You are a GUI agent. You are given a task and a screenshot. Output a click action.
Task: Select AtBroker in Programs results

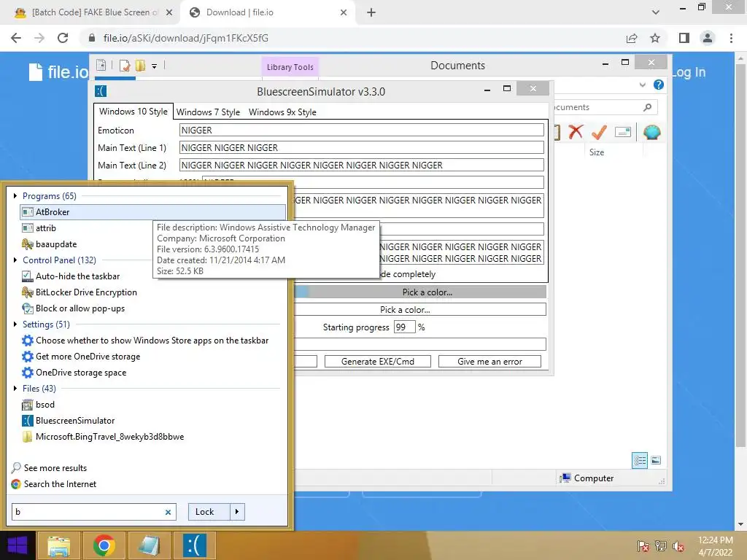(x=153, y=212)
